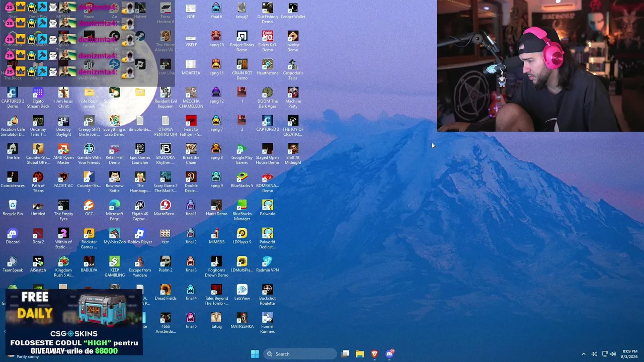Open Brave browser from the taskbar

click(374, 354)
